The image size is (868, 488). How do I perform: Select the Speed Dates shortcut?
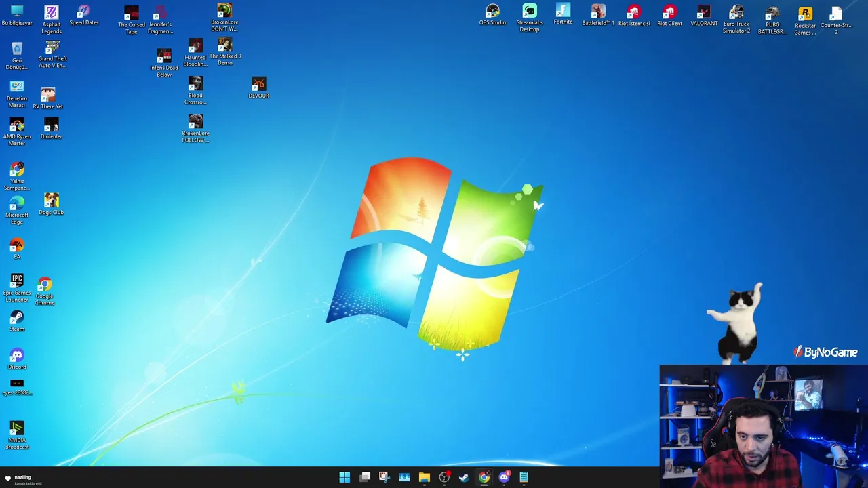coord(83,15)
